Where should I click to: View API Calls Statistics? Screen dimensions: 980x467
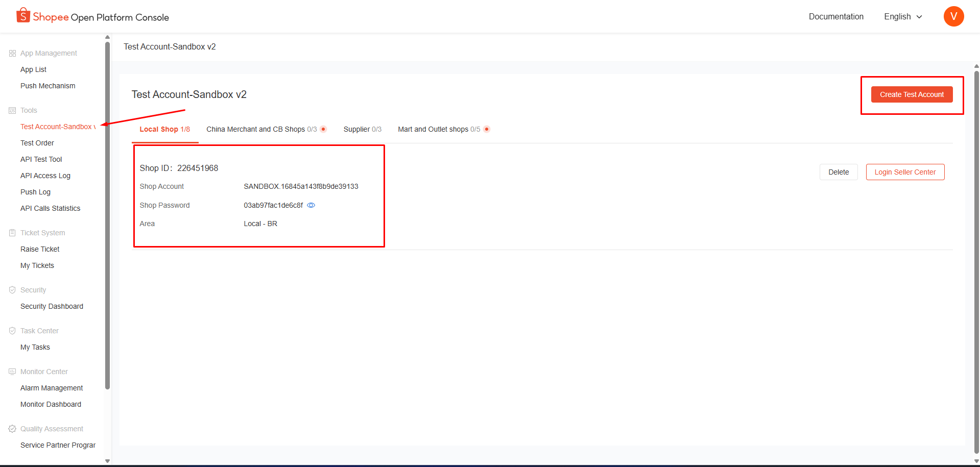click(x=51, y=208)
